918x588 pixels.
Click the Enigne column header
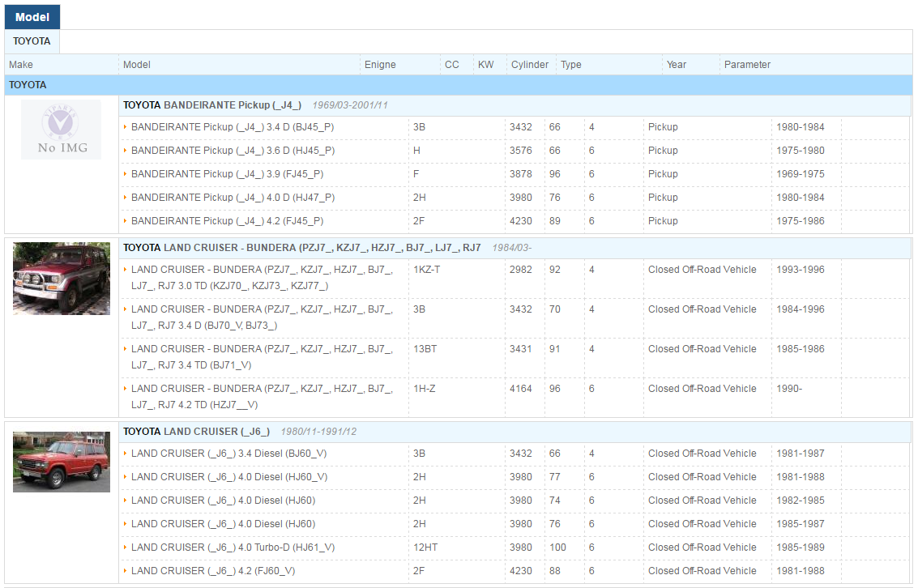pos(380,64)
